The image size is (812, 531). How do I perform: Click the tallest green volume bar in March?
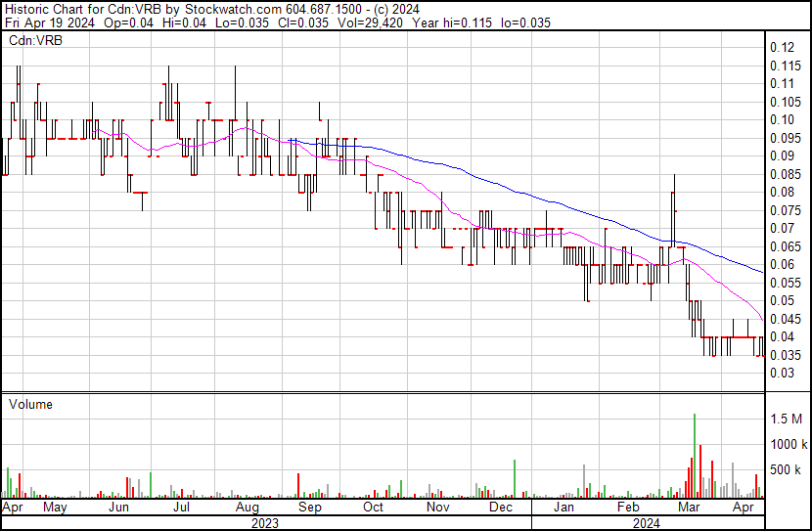(x=695, y=456)
